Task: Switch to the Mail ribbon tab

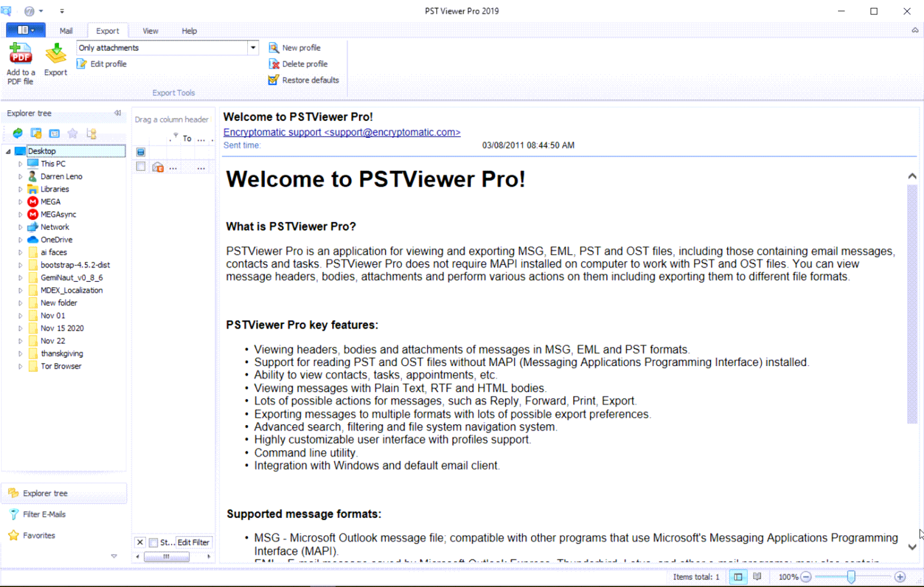Action: [66, 31]
